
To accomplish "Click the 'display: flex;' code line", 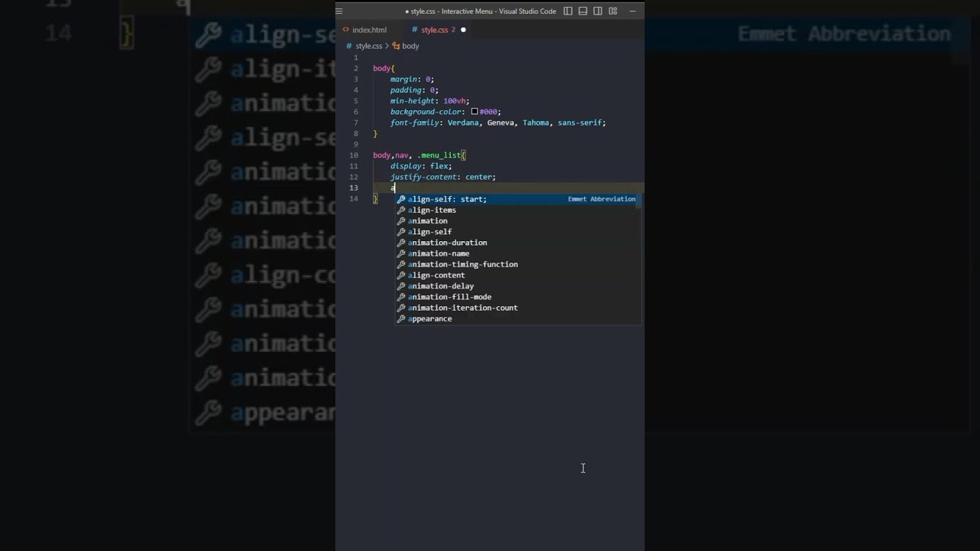I will pyautogui.click(x=420, y=166).
